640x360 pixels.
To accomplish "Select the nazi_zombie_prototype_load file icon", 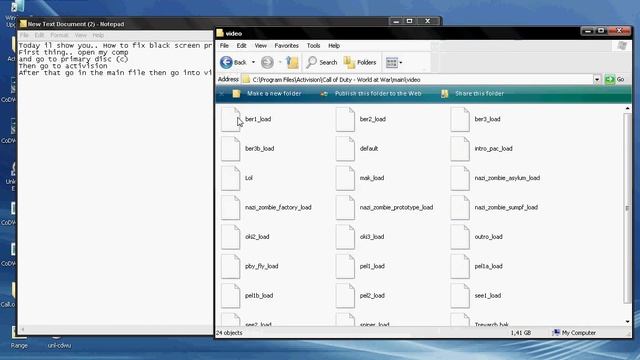I will tap(345, 208).
